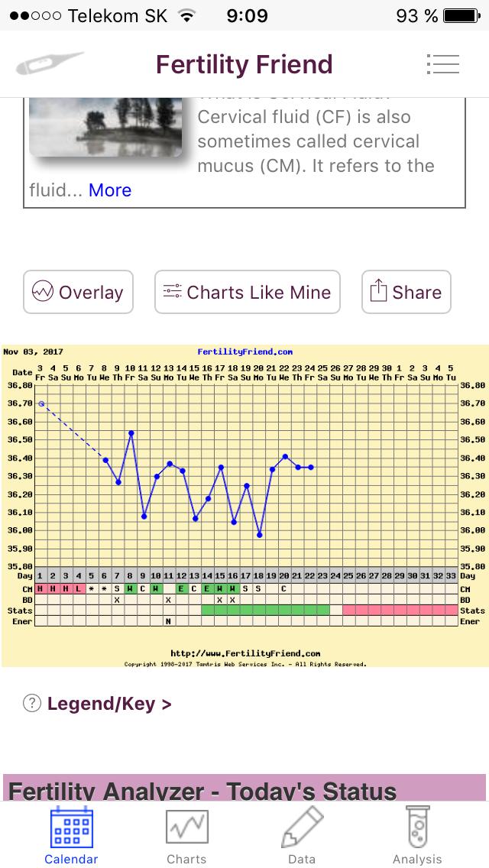The image size is (489, 868).
Task: Tap the pink stats bar on chart
Action: 400,610
